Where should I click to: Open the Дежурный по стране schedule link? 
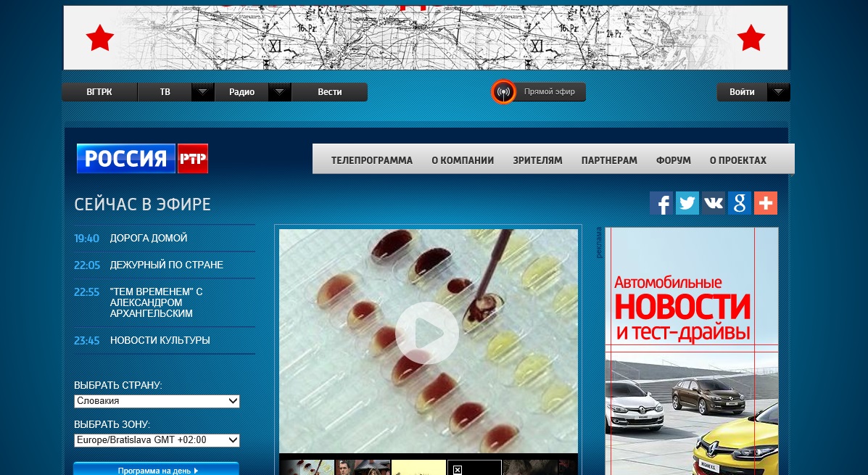click(166, 265)
